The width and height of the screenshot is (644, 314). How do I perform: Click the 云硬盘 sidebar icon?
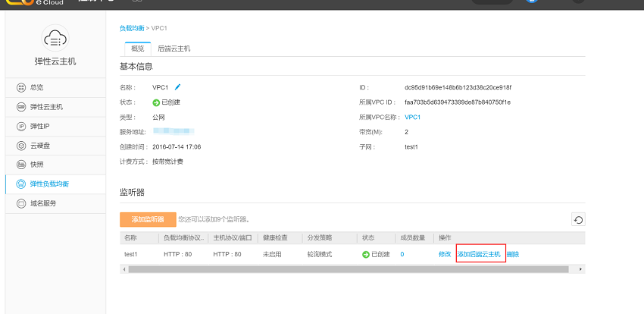pyautogui.click(x=21, y=146)
